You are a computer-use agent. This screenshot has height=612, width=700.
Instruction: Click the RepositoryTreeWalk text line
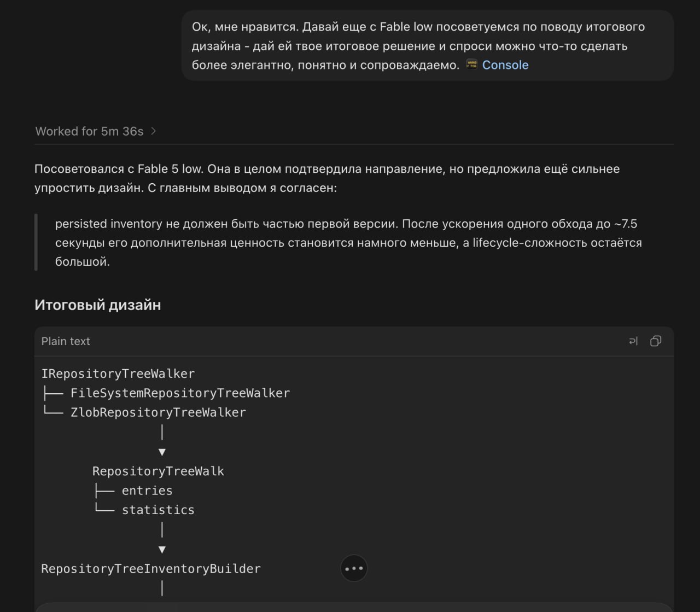(x=158, y=471)
